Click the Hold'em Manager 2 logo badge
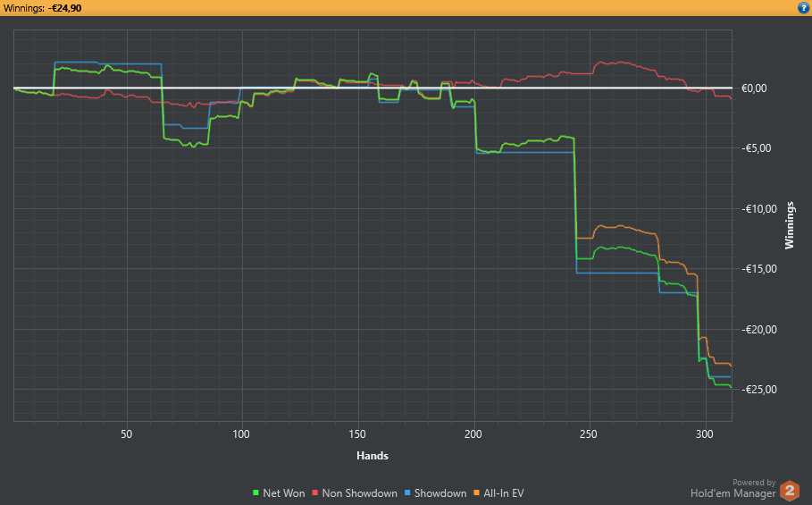812x505 pixels. click(x=790, y=491)
